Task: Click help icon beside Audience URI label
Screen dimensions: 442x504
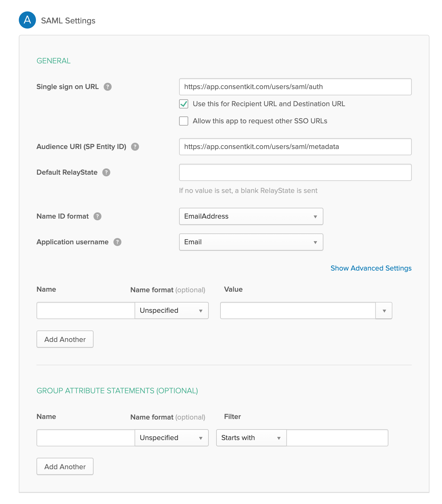Action: pos(135,147)
